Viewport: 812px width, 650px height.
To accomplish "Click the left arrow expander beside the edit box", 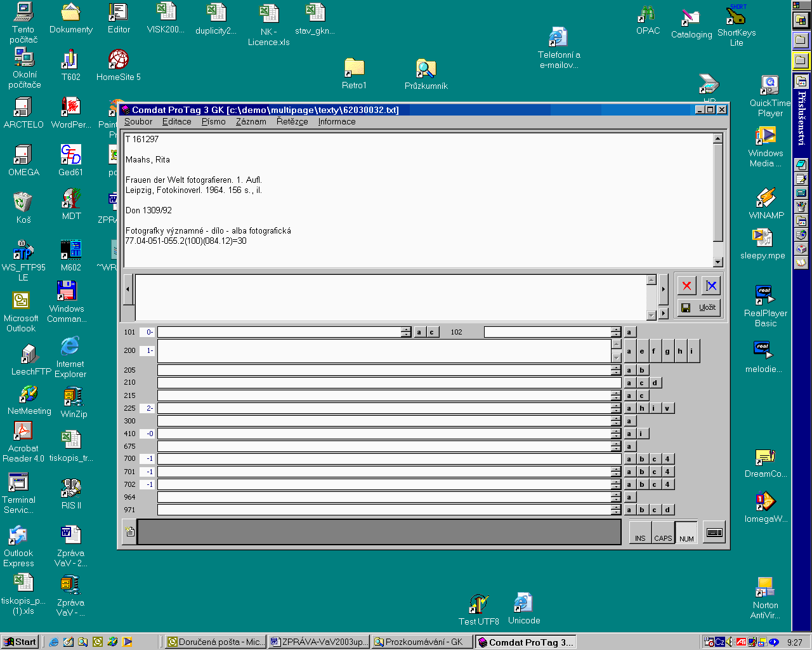I will (128, 289).
